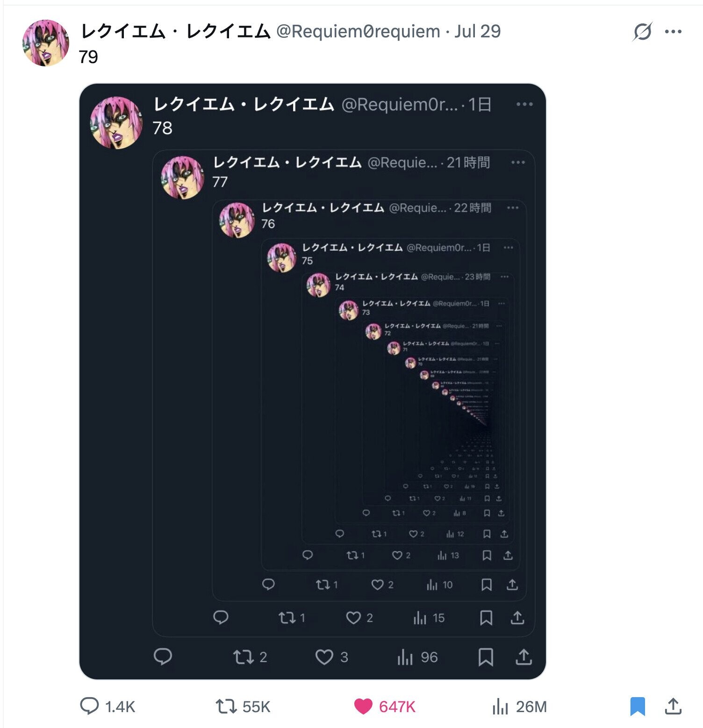Open the three-dot more menu of tweet 79

[x=673, y=32]
